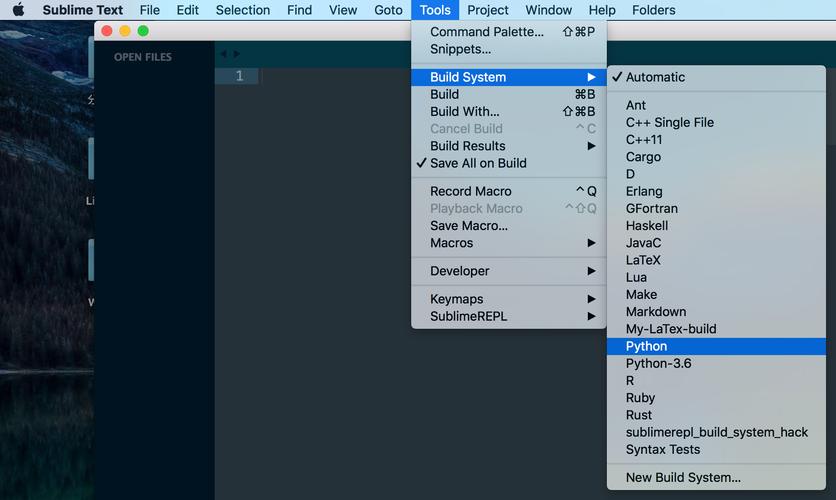The width and height of the screenshot is (836, 500).
Task: Open the File menu
Action: (149, 10)
